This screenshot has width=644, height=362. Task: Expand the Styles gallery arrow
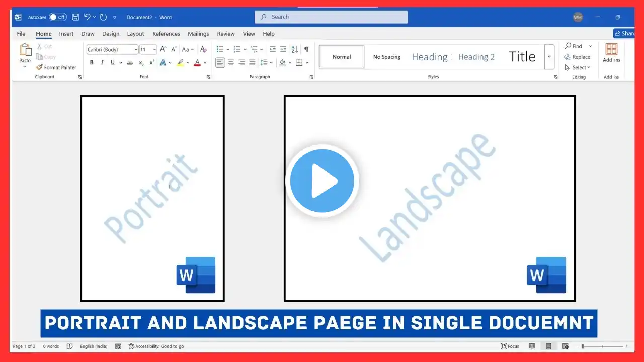click(x=549, y=57)
